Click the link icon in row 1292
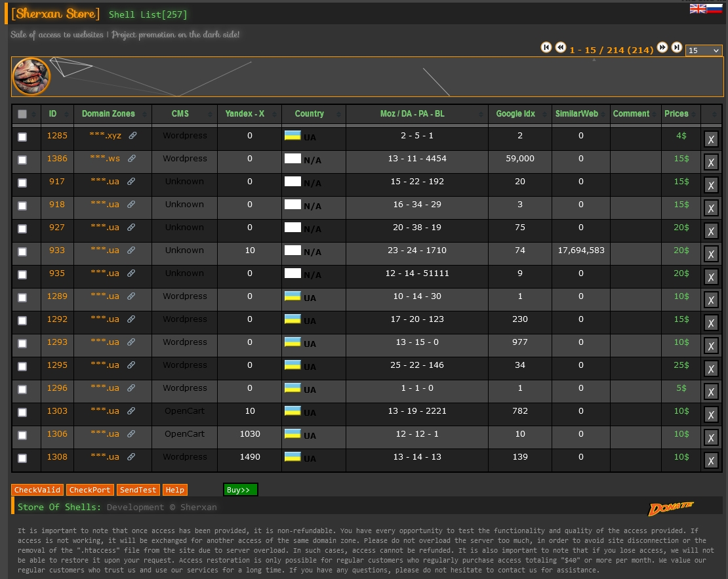The image size is (728, 579). click(131, 319)
